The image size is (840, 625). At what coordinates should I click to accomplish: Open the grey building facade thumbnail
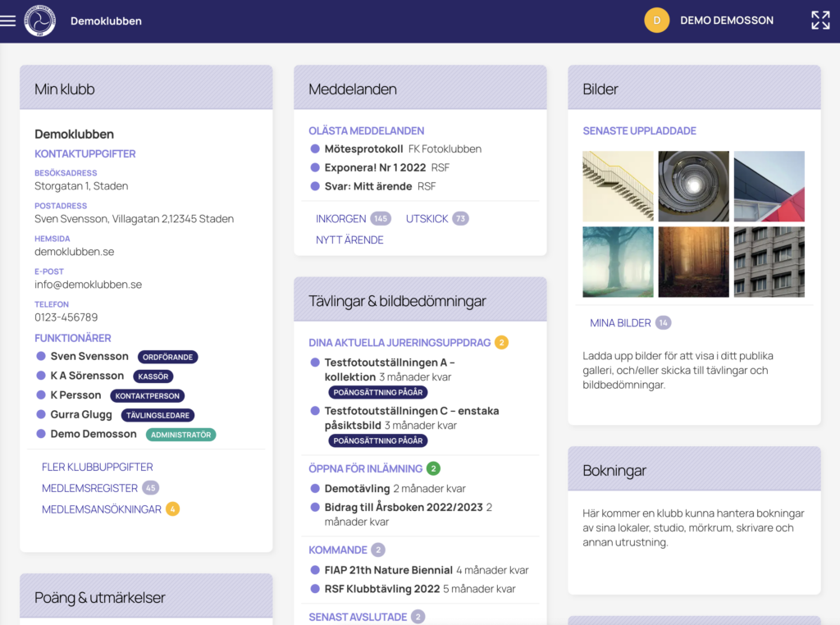pyautogui.click(x=769, y=262)
